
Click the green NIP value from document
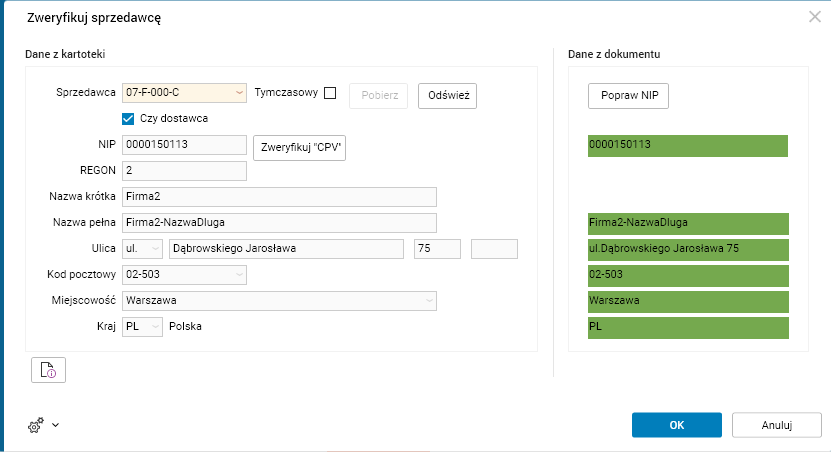(x=687, y=145)
